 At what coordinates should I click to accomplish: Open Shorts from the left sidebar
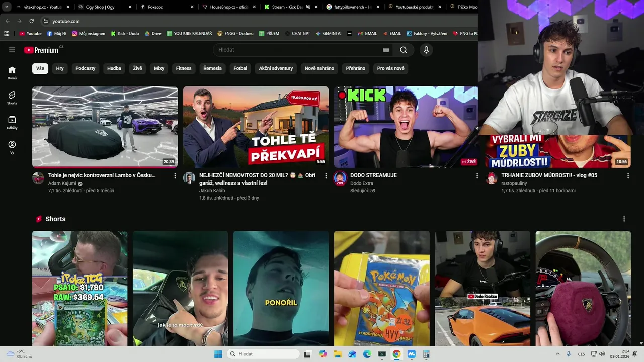(x=12, y=98)
